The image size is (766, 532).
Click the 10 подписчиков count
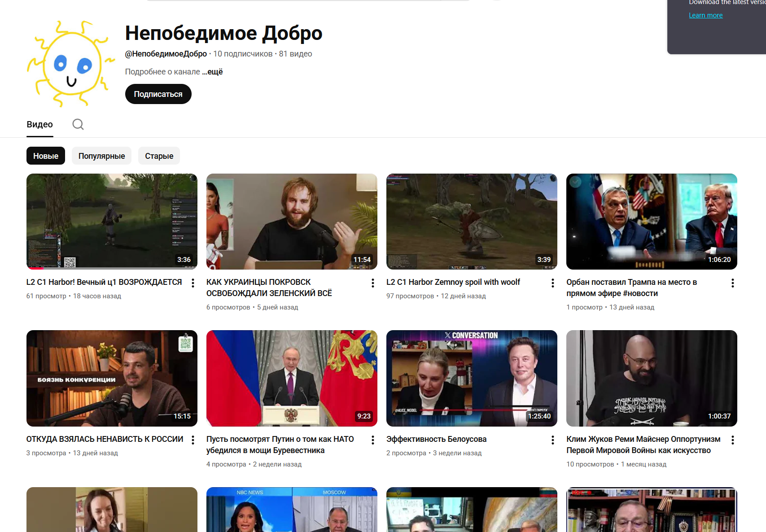coord(243,54)
